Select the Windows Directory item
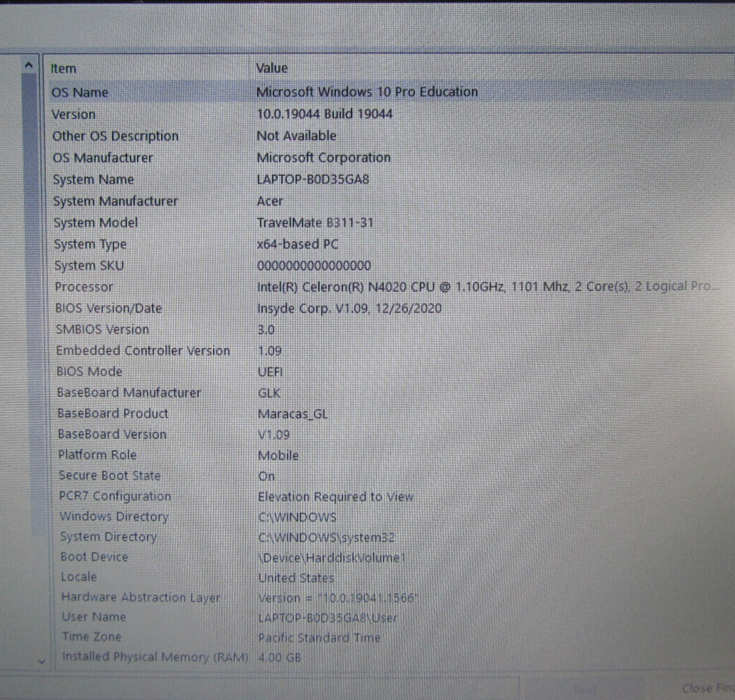This screenshot has width=735, height=700. pos(114,517)
